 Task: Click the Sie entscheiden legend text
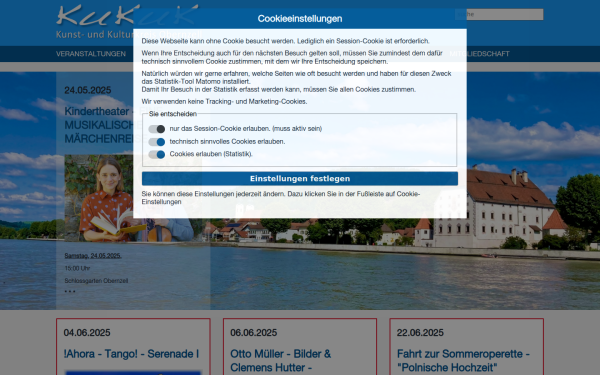coord(173,114)
